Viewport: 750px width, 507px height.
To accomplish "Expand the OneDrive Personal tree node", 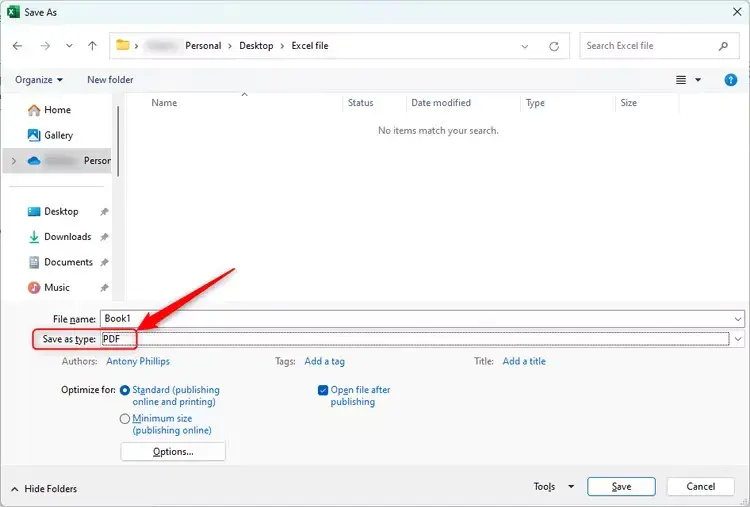I will click(x=14, y=161).
